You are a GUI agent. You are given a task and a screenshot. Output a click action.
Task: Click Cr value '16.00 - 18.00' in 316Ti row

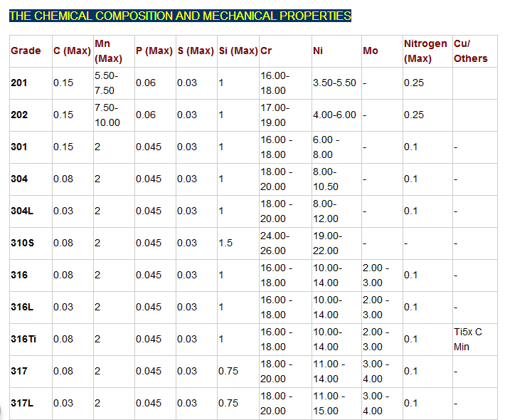click(x=276, y=339)
